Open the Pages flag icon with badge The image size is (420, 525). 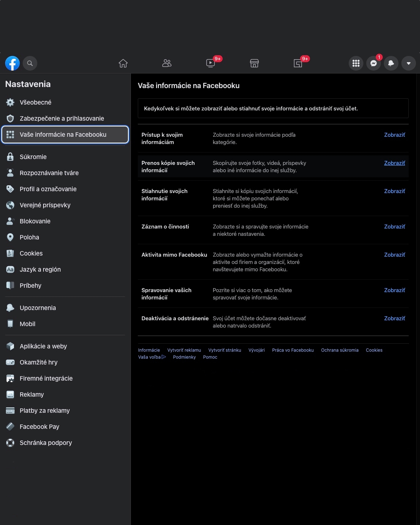[x=298, y=63]
